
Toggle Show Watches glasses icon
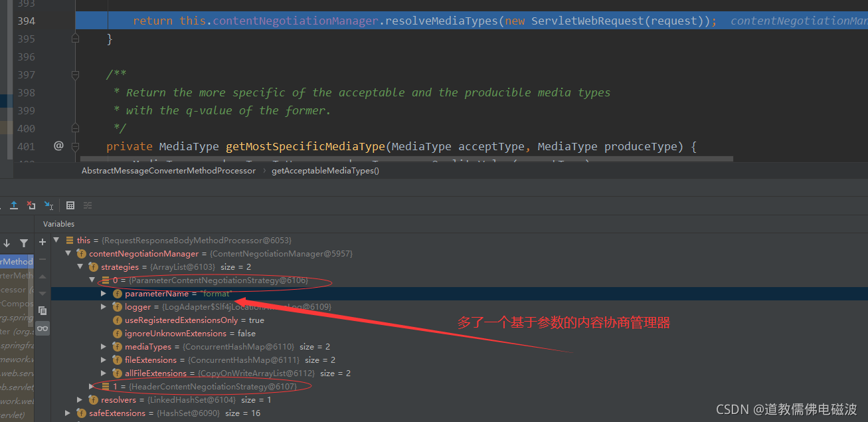(43, 328)
